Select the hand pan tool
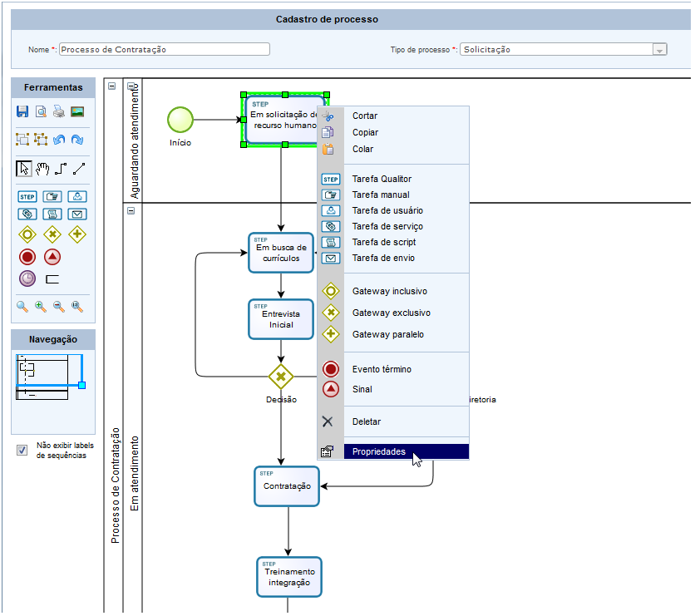The image size is (695, 616). [42, 169]
